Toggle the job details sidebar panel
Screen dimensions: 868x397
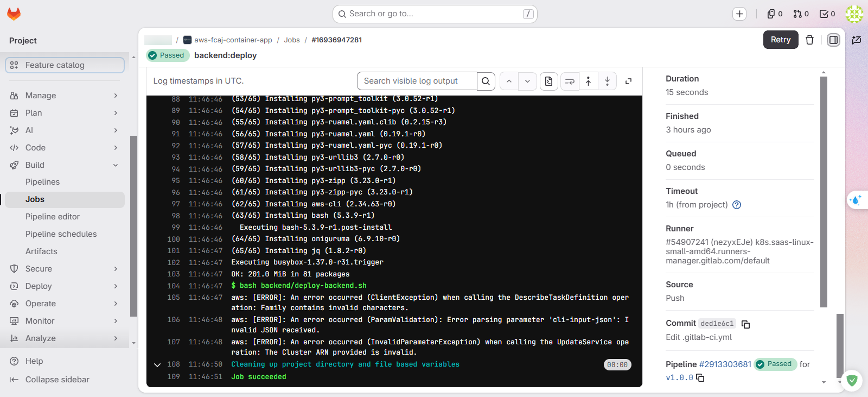coord(833,40)
